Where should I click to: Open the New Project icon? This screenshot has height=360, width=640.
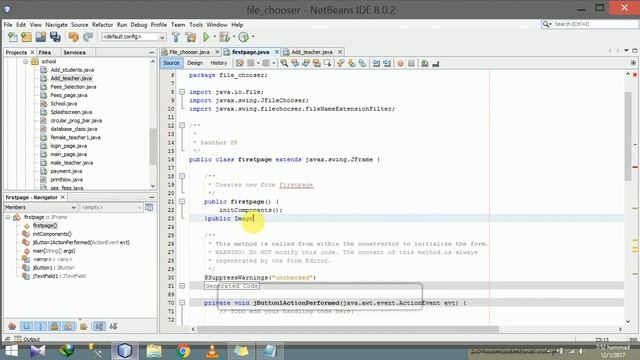point(27,37)
